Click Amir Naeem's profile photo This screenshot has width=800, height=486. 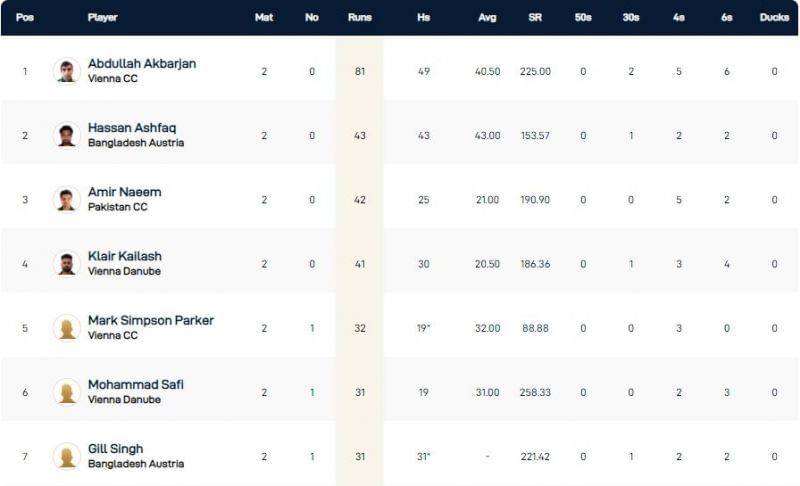point(67,199)
